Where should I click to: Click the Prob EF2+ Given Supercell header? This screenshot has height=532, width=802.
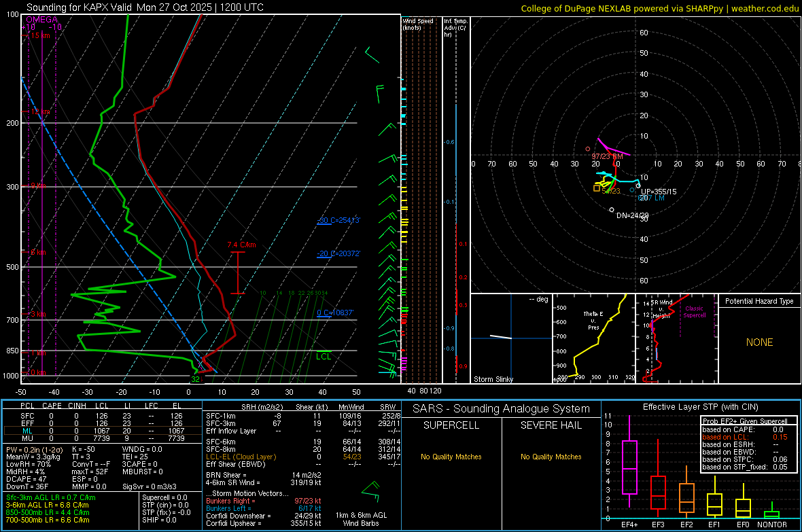click(745, 421)
